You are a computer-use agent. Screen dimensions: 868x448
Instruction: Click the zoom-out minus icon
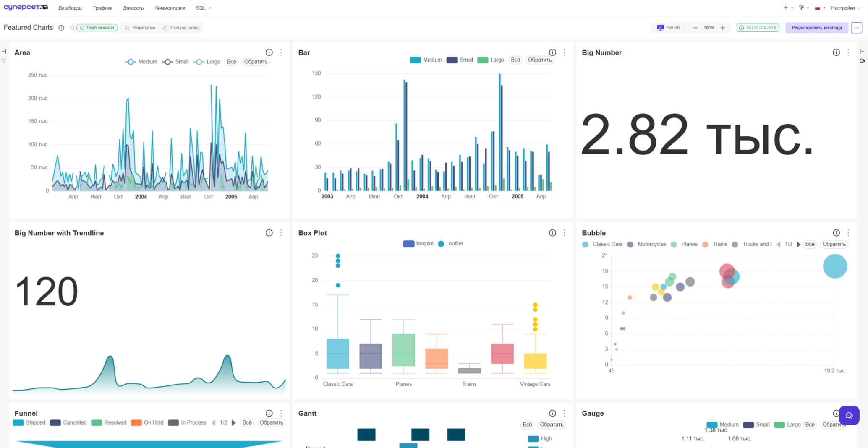(x=695, y=28)
